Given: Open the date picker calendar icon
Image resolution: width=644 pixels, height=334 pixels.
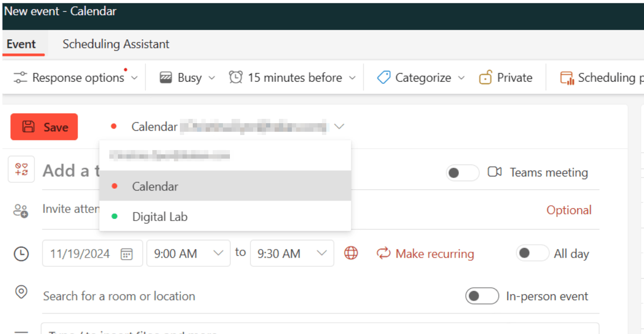Looking at the screenshot, I should point(127,253).
